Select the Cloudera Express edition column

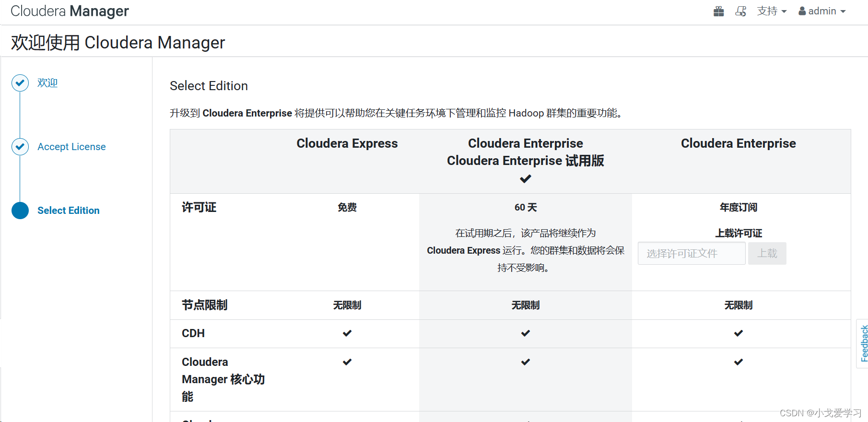(x=347, y=143)
